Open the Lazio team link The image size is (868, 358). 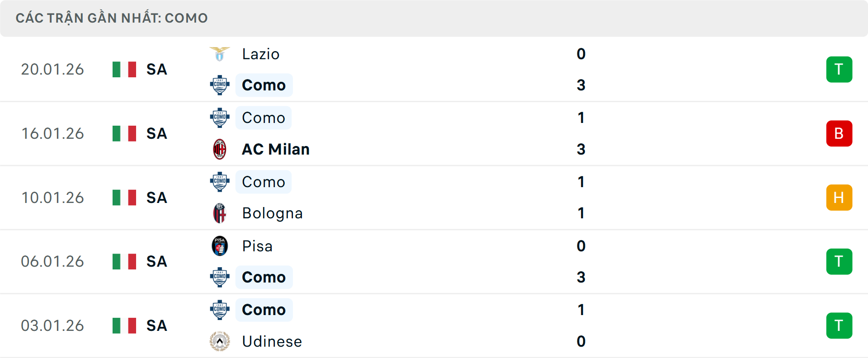click(x=261, y=54)
